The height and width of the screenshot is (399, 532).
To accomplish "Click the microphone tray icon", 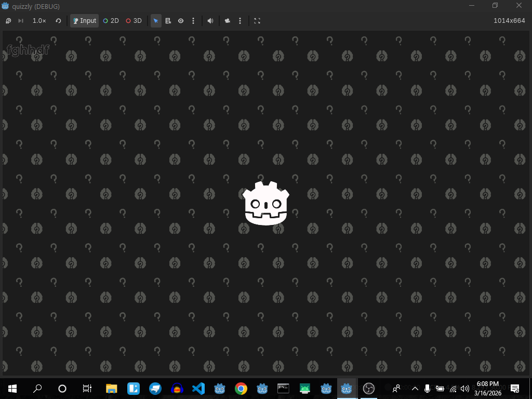I will point(428,389).
